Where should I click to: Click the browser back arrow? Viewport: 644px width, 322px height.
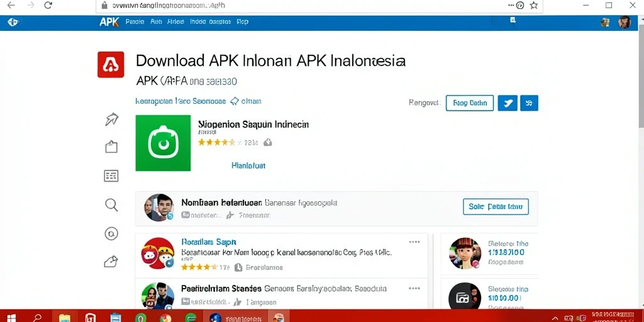[x=10, y=5]
